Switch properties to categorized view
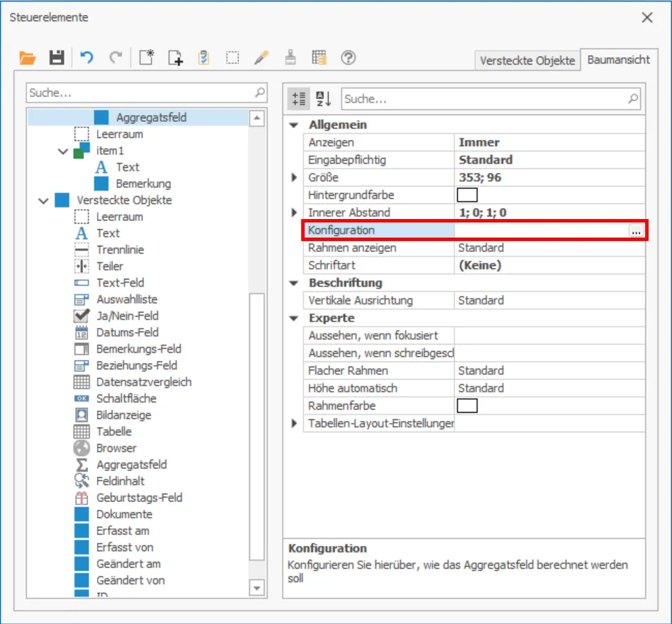Image resolution: width=672 pixels, height=624 pixels. click(298, 98)
